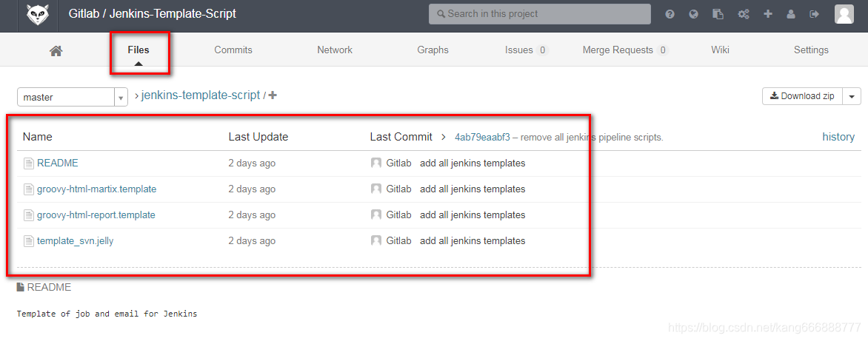Open the help question-mark icon
This screenshot has width=868, height=341.
click(670, 14)
